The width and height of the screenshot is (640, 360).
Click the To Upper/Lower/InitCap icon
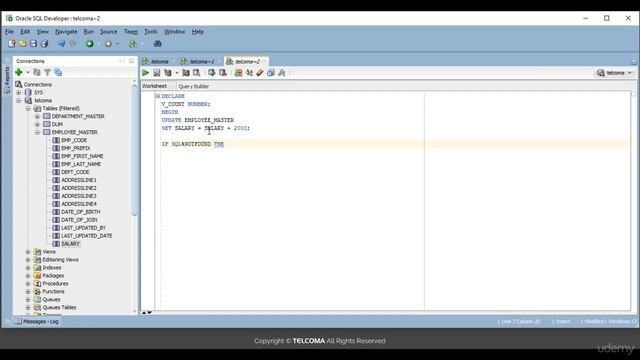coord(249,73)
